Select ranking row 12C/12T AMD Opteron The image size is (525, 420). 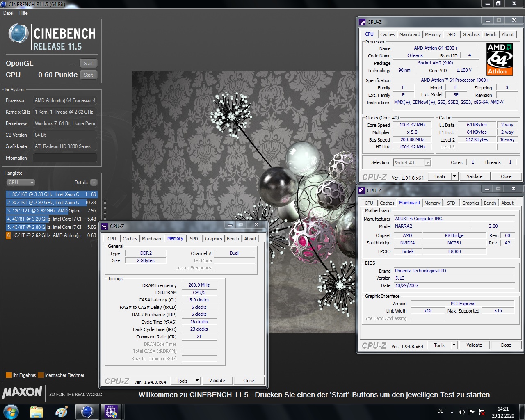tap(52, 211)
